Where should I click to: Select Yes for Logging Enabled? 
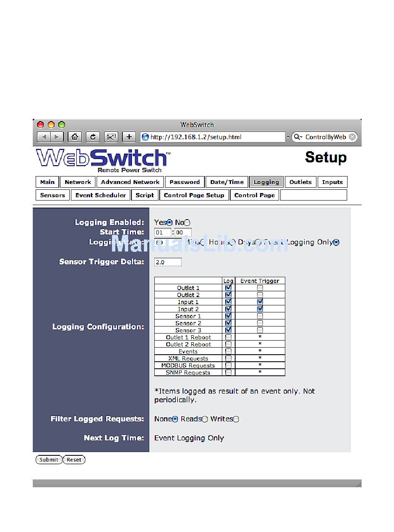tap(170, 223)
